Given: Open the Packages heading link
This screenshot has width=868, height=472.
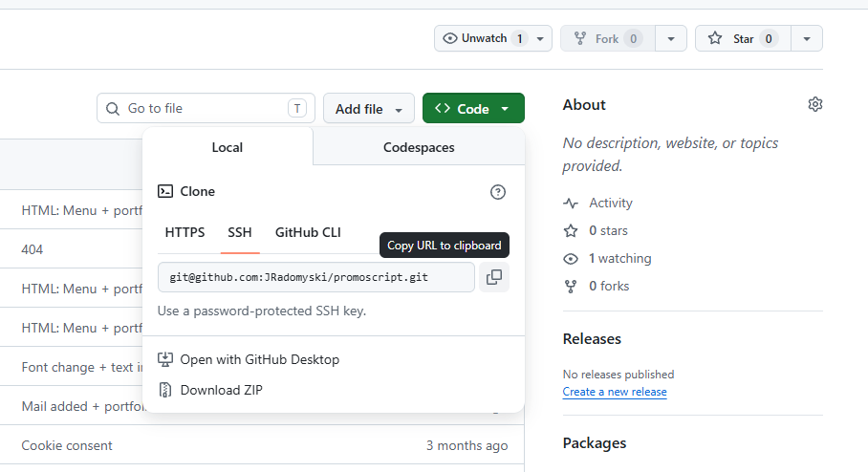Looking at the screenshot, I should [x=595, y=443].
